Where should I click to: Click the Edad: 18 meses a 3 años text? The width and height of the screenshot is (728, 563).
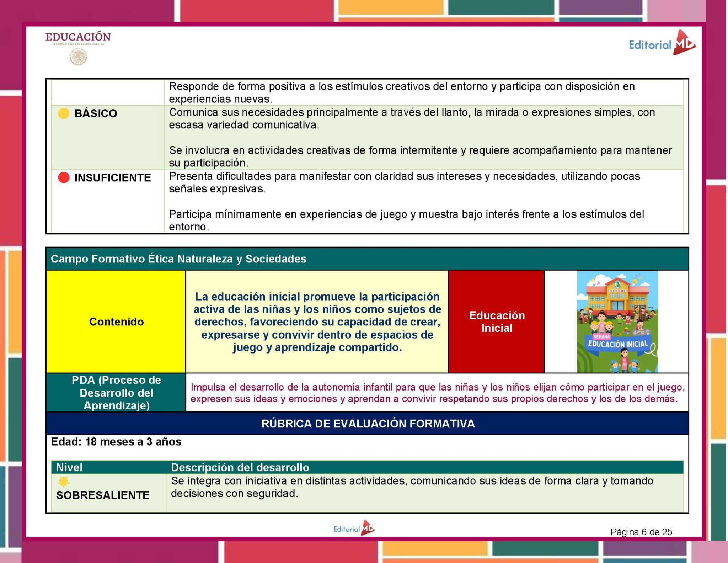[x=116, y=442]
